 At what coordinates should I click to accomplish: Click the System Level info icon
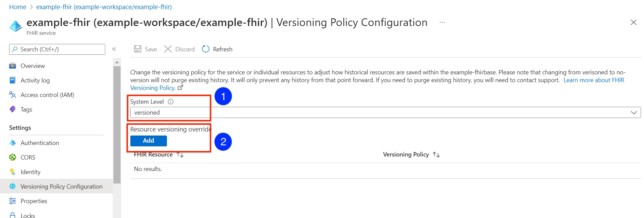tap(171, 102)
